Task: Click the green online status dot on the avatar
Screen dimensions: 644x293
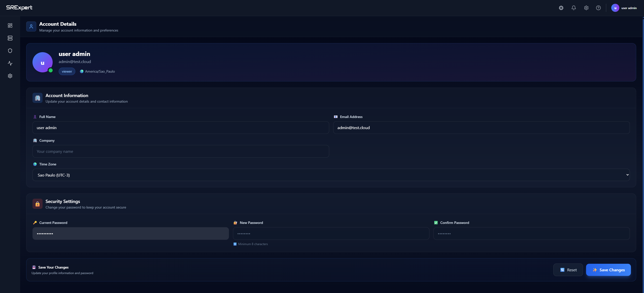Action: click(x=51, y=71)
